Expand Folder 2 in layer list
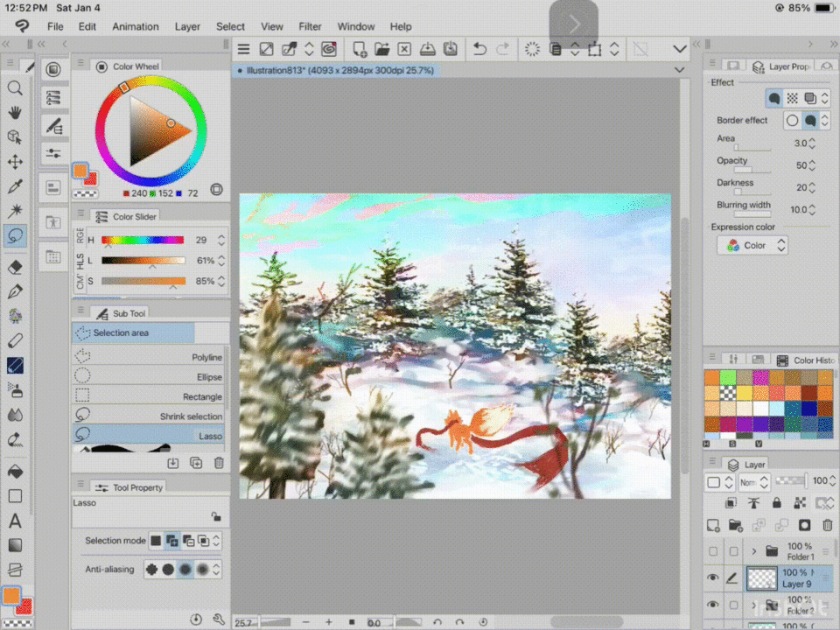The height and width of the screenshot is (630, 840). 753,605
